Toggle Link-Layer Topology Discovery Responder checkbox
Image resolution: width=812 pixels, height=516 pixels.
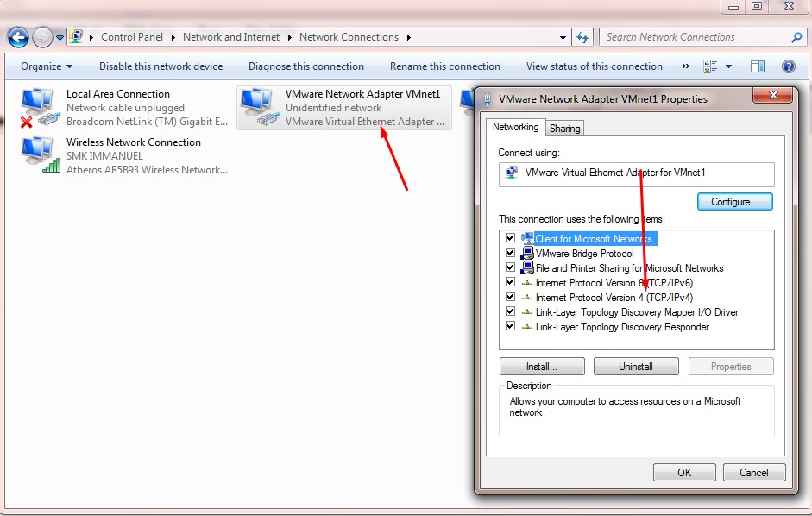coord(510,326)
